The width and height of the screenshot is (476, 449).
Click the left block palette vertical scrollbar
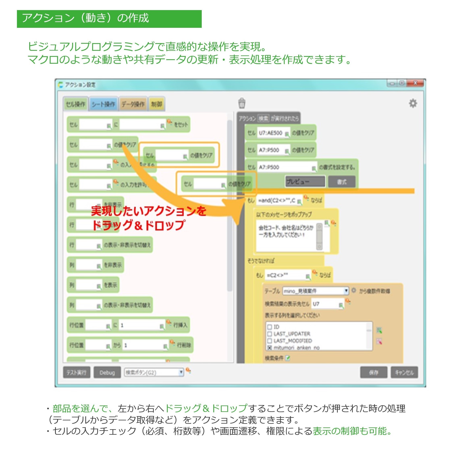(x=230, y=206)
